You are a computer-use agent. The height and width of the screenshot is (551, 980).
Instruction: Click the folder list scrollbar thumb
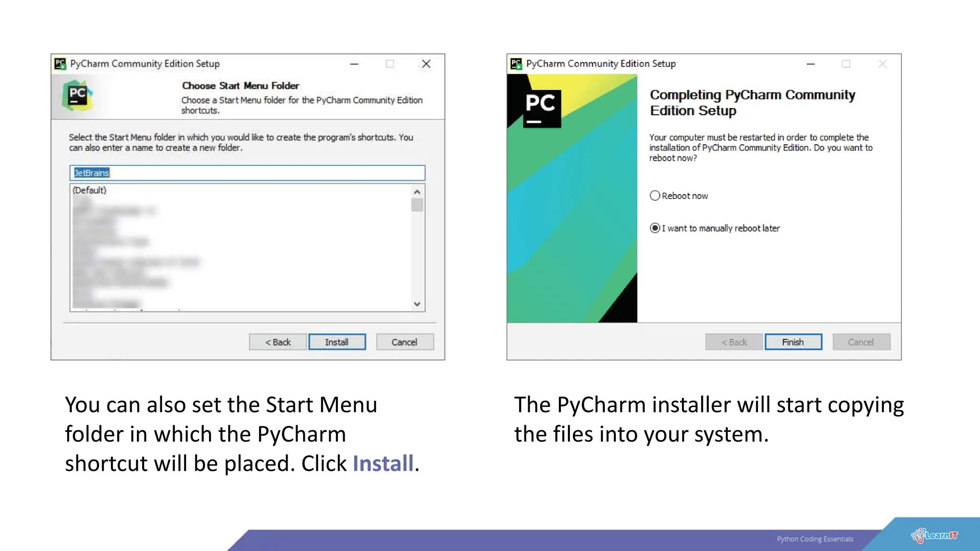(417, 205)
